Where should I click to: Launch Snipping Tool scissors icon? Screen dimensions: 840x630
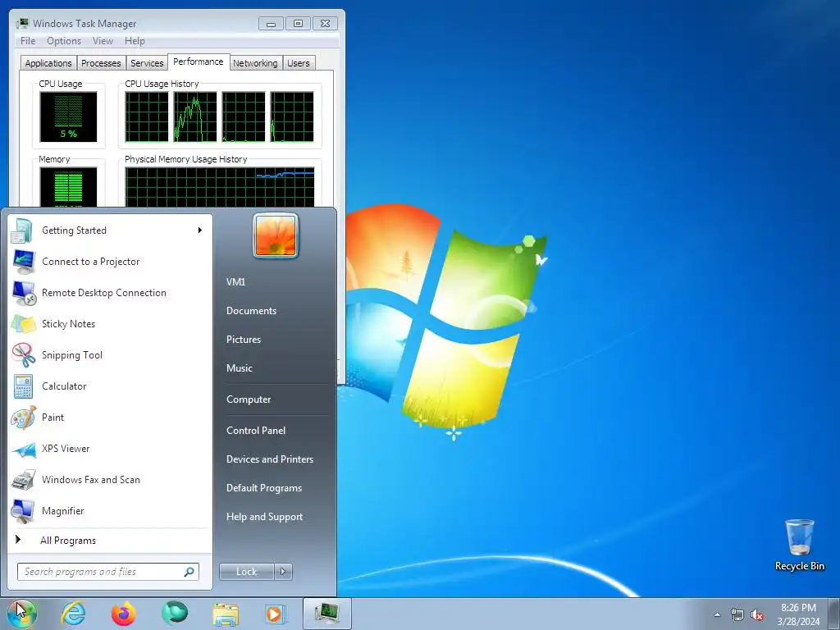coord(22,355)
